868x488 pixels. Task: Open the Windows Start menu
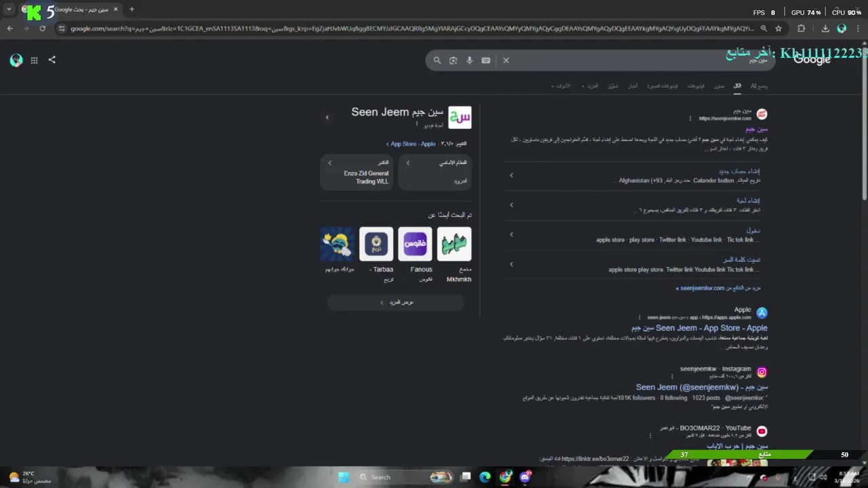[x=344, y=477]
